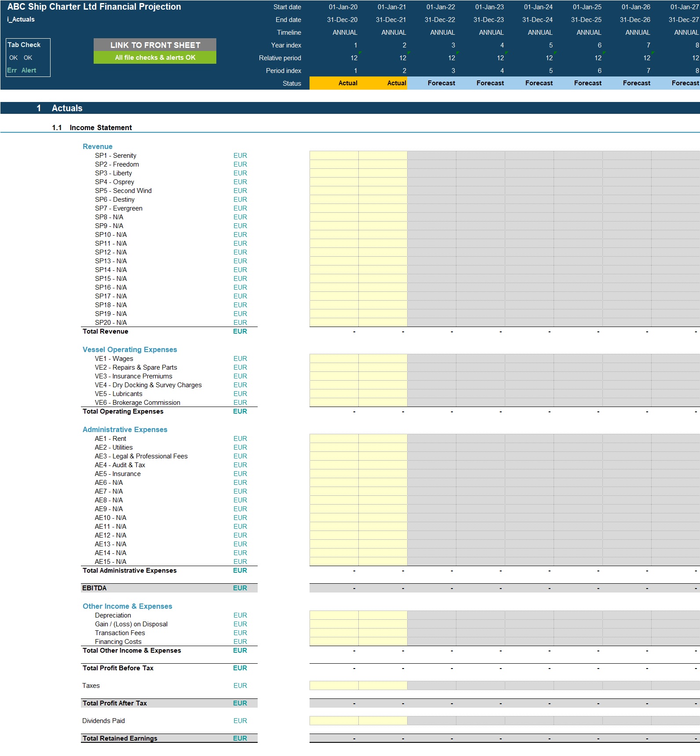
Task: Select the Total Revenue label
Action: click(106, 331)
